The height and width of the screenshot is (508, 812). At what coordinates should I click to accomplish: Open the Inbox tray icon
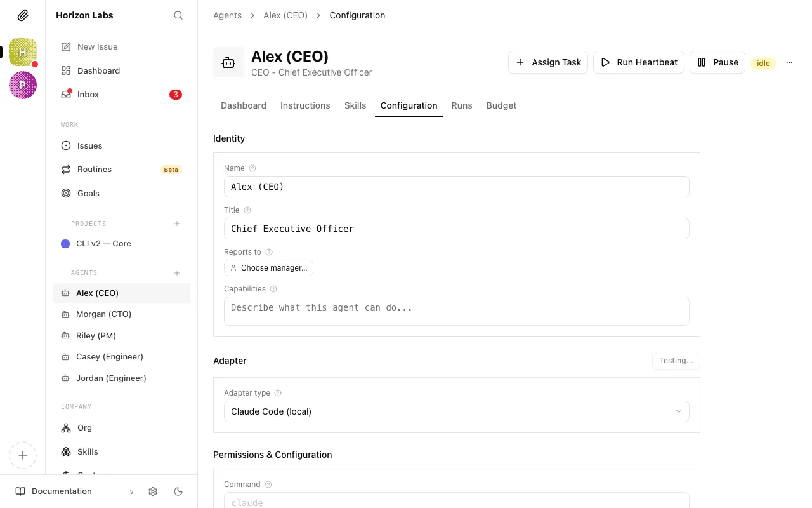point(66,94)
